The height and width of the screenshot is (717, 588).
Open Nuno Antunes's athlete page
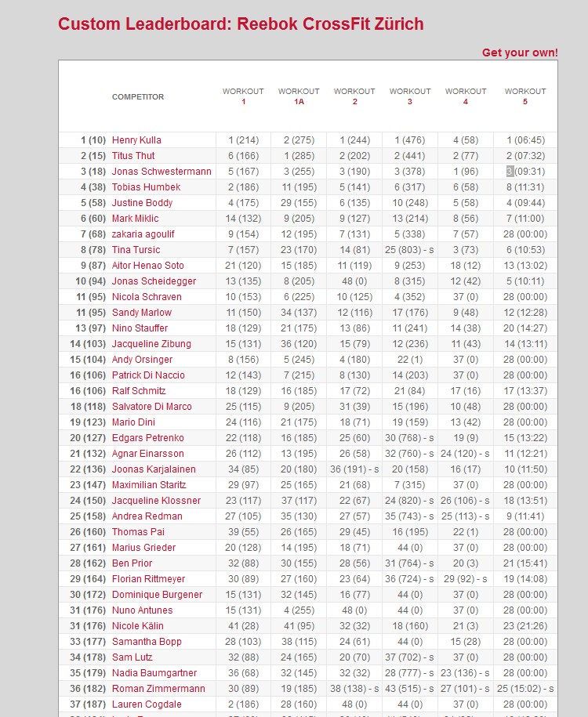pyautogui.click(x=143, y=610)
